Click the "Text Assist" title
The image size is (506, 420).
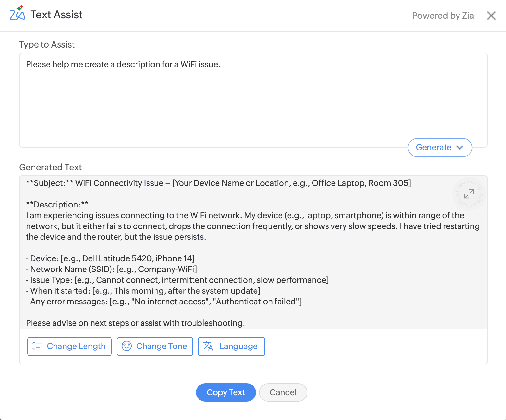(56, 15)
